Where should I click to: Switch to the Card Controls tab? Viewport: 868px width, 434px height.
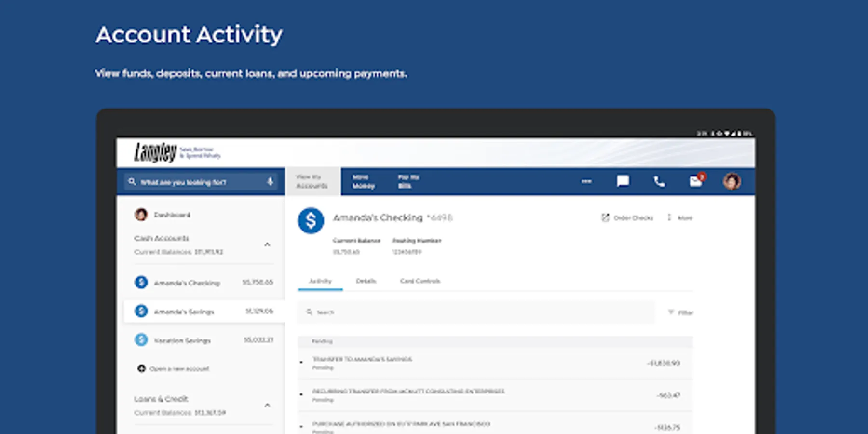[420, 281]
